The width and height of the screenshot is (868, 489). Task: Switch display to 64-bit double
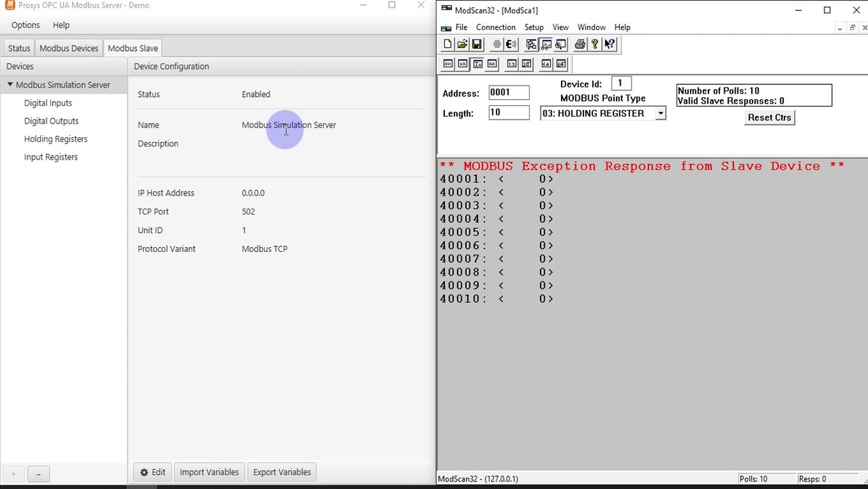pyautogui.click(x=546, y=64)
